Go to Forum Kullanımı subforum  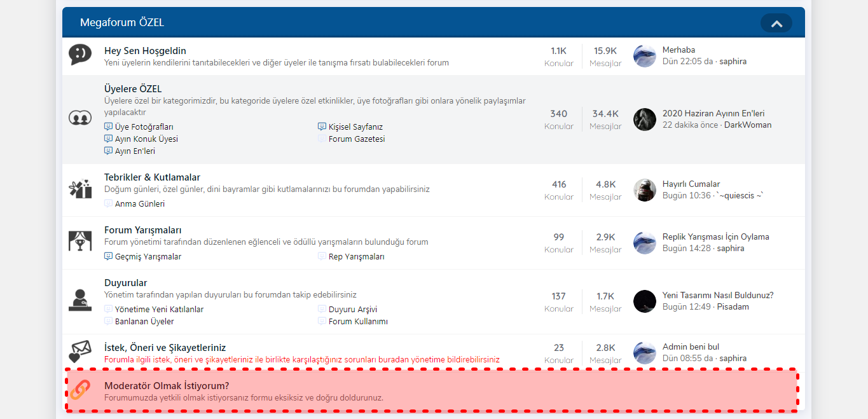[x=358, y=322]
